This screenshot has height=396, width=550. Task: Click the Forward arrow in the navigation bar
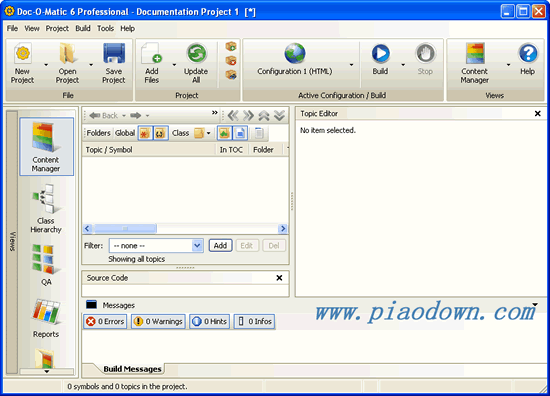135,115
